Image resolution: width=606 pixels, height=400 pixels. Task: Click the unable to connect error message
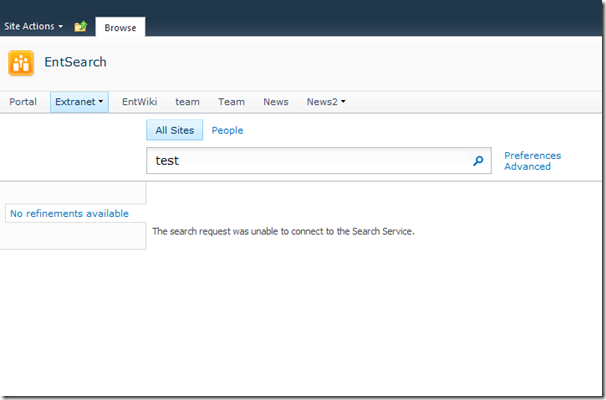(283, 231)
